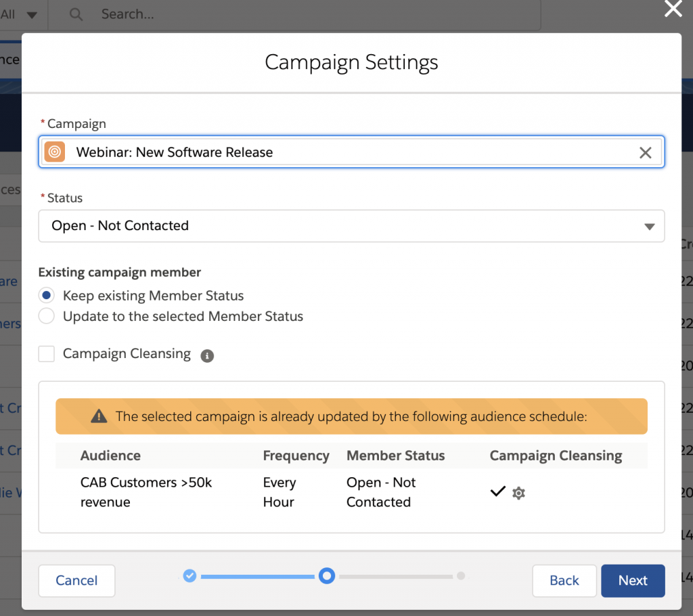Click the search magnifier icon in header
This screenshot has height=616, width=693.
[x=76, y=14]
